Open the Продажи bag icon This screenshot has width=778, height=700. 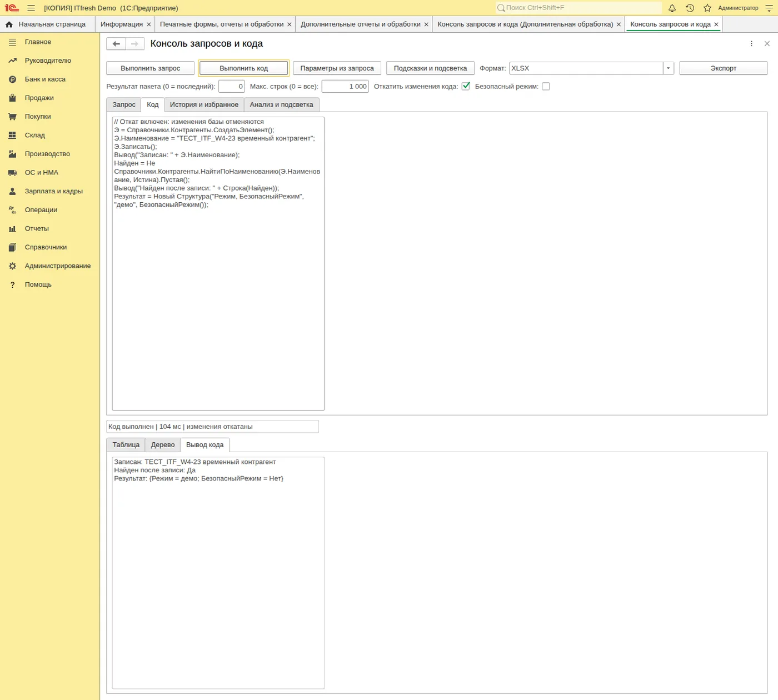(12, 98)
